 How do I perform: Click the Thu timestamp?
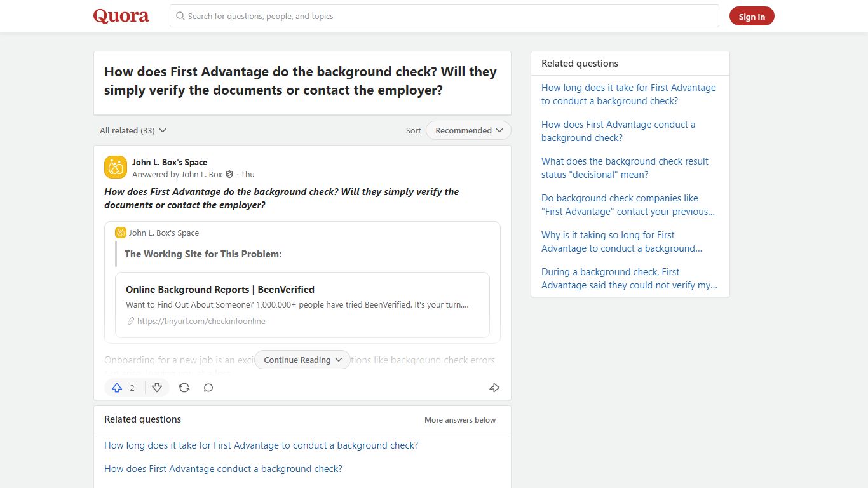(248, 174)
